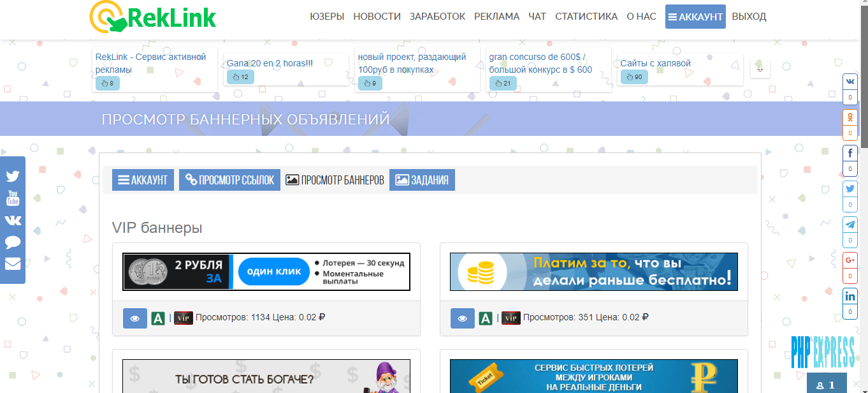The image size is (868, 393).
Task: Open the 'Gana 20 en 2 horas!!!' ad link
Action: pos(270,63)
